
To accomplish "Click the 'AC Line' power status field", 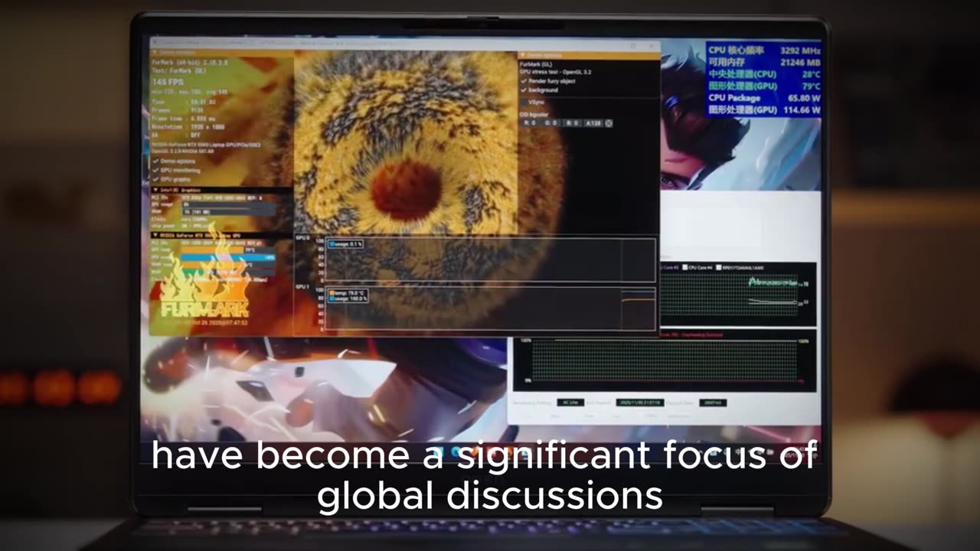I will point(570,403).
